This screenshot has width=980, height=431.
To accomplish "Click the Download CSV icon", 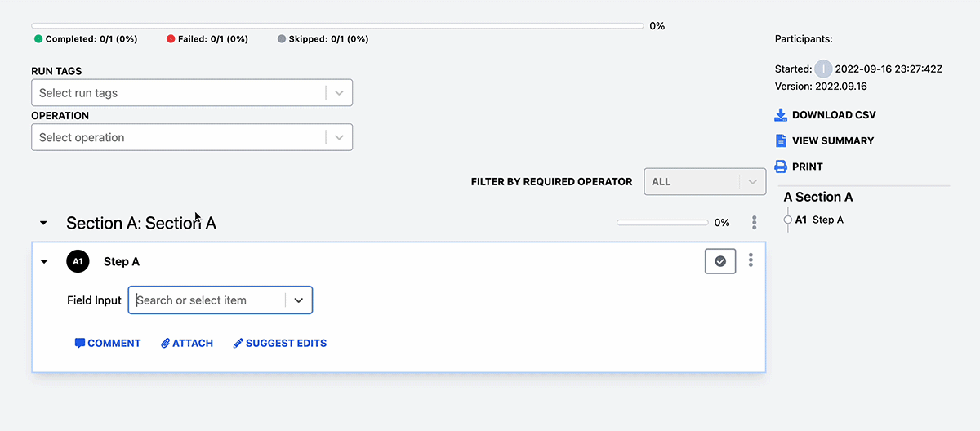I will (x=781, y=115).
